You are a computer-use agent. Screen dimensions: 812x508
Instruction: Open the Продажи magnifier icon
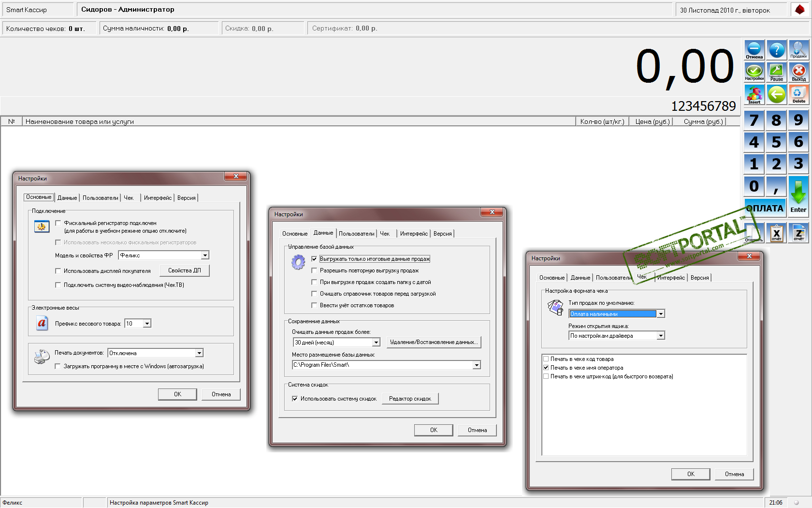[x=799, y=50]
